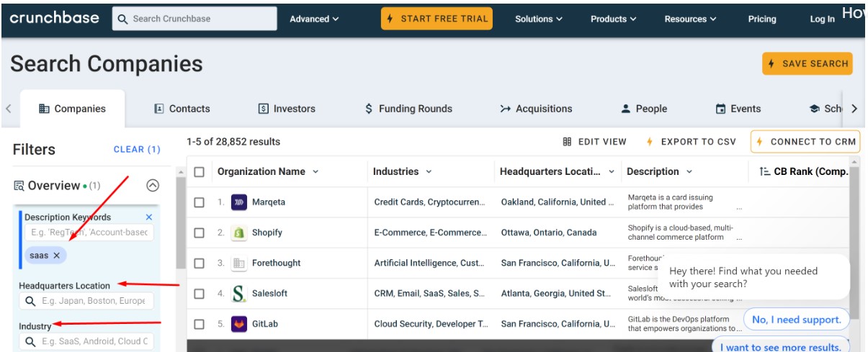This screenshot has width=868, height=352.
Task: Click the Headquarters Location search icon
Action: (x=30, y=301)
